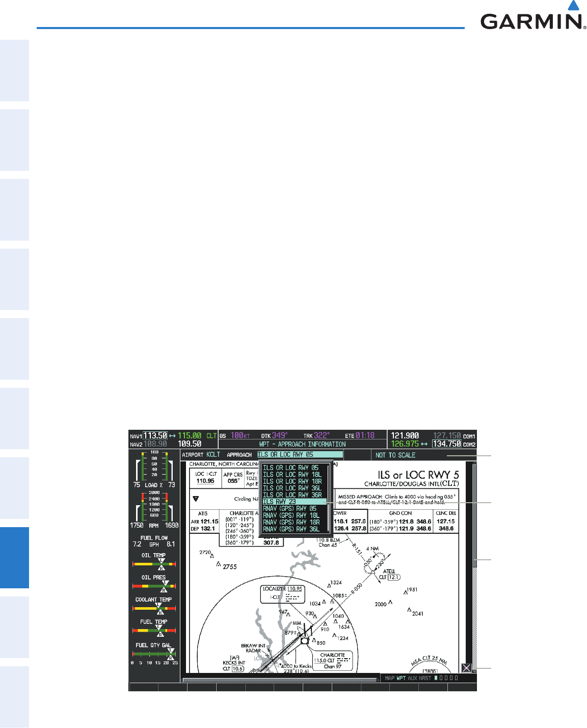The image size is (587, 728).
Task: Click the chart vertical scrollbar
Action: 474,567
